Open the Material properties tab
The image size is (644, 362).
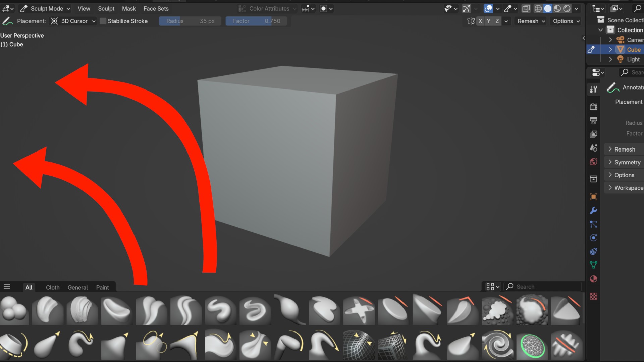tap(593, 279)
